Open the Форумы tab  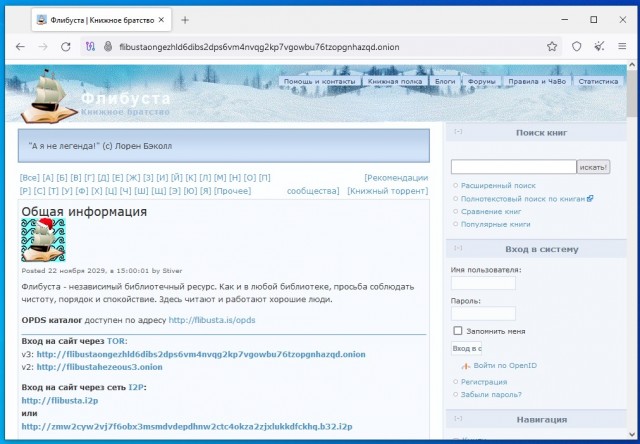[x=482, y=81]
